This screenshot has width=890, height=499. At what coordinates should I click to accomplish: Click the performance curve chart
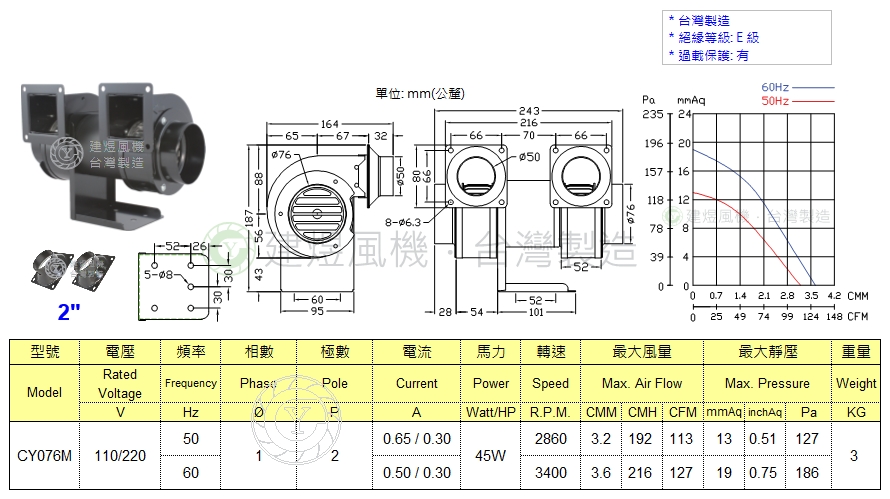point(763,199)
